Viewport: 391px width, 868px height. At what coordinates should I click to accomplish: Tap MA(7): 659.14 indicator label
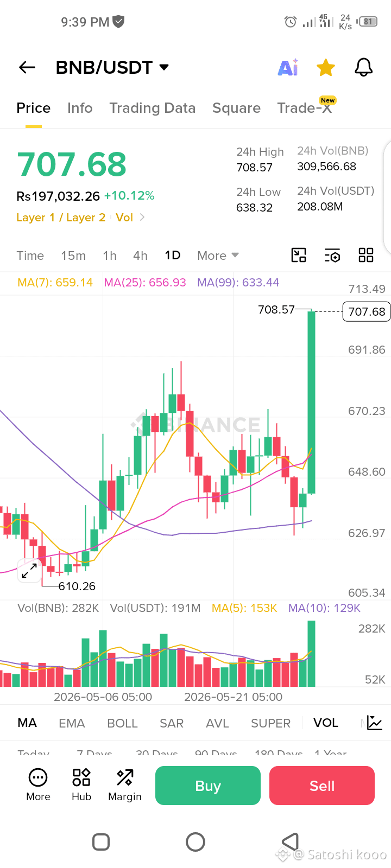pos(55,283)
